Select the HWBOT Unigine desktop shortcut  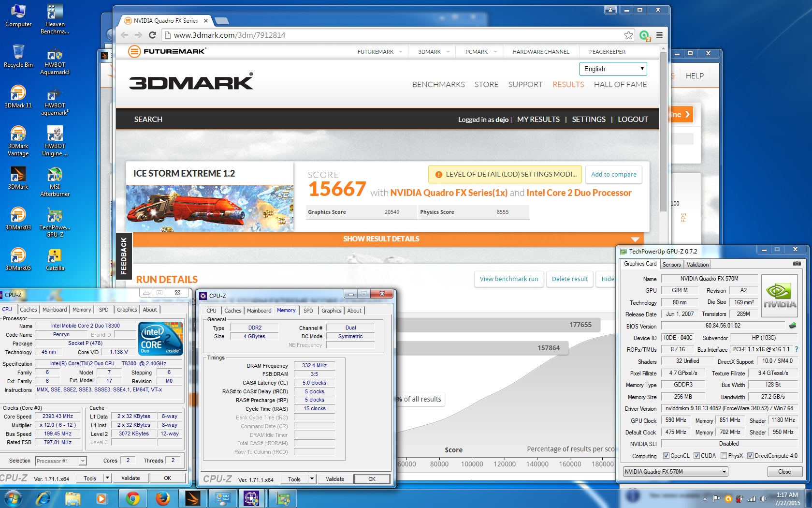coord(55,141)
